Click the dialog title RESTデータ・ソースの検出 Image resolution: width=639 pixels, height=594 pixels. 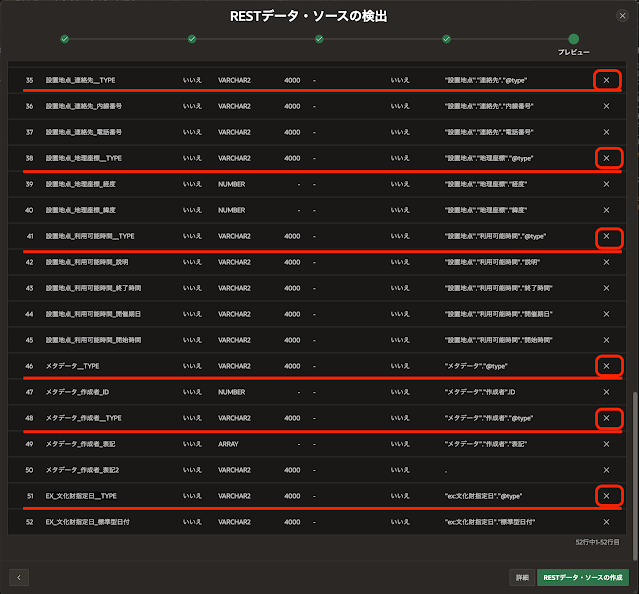tap(308, 16)
